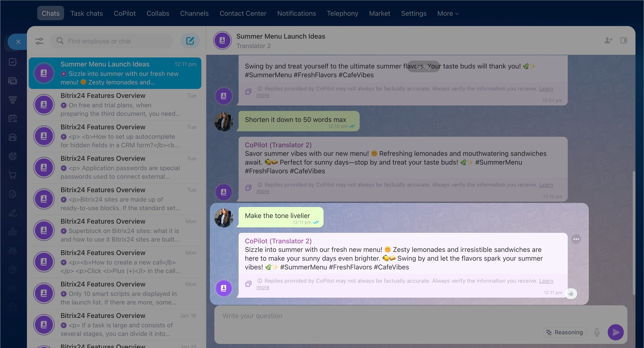Switch to the Task chats tab
The image size is (644, 348).
point(87,13)
